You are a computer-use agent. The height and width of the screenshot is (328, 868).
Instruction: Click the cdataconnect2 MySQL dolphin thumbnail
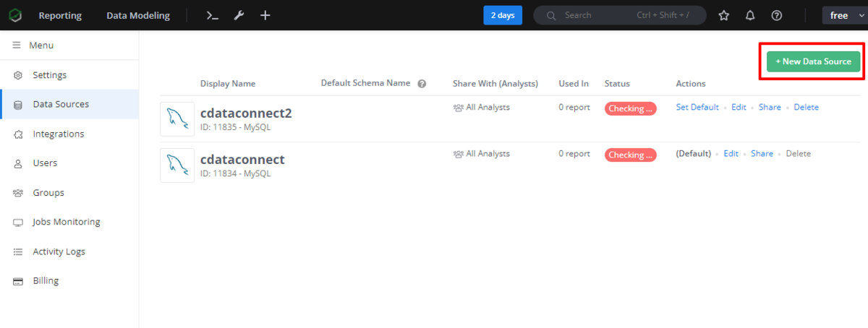177,118
